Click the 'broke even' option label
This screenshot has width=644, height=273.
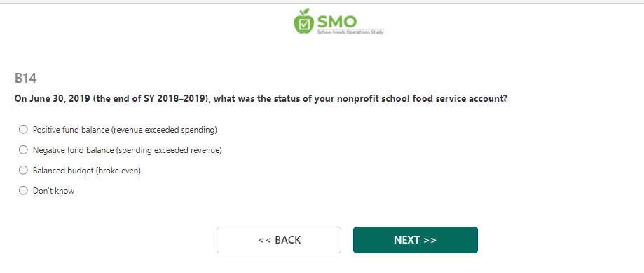(x=118, y=171)
